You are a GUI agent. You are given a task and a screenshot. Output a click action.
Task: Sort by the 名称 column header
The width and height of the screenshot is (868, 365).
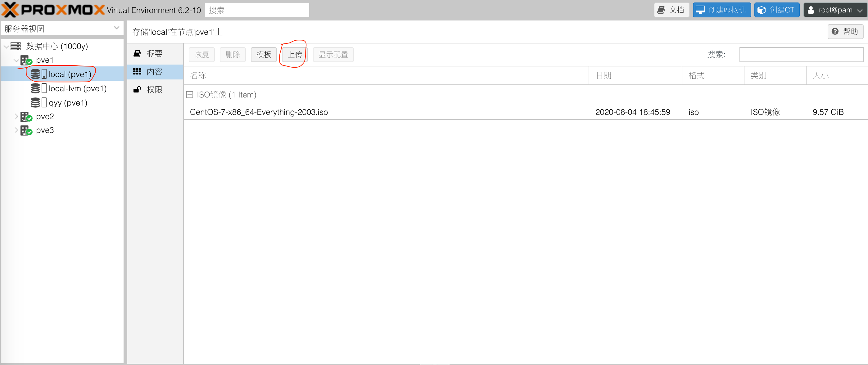click(386, 75)
